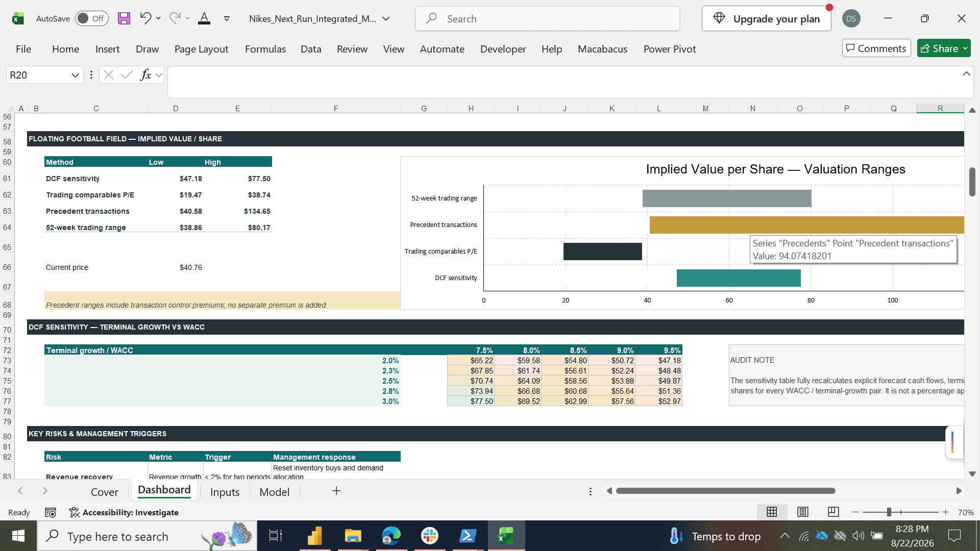The image size is (980, 551).
Task: Go to the Power Pivot tab
Action: [670, 49]
